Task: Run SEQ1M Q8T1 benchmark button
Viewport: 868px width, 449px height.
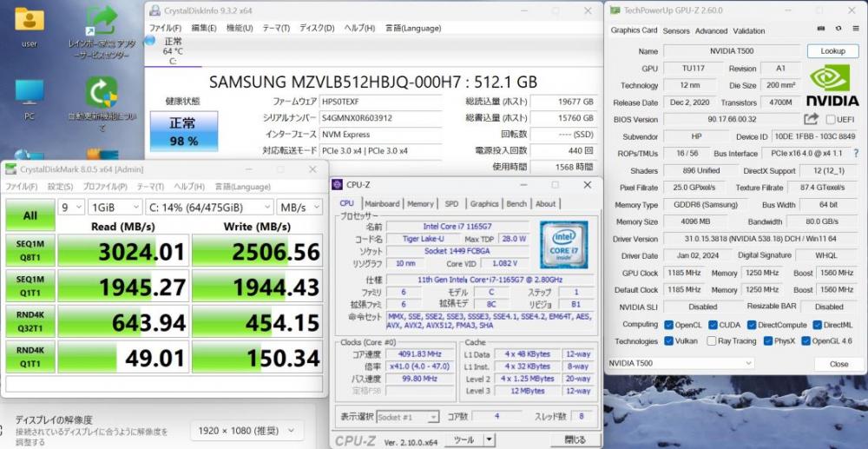Action: (x=30, y=250)
